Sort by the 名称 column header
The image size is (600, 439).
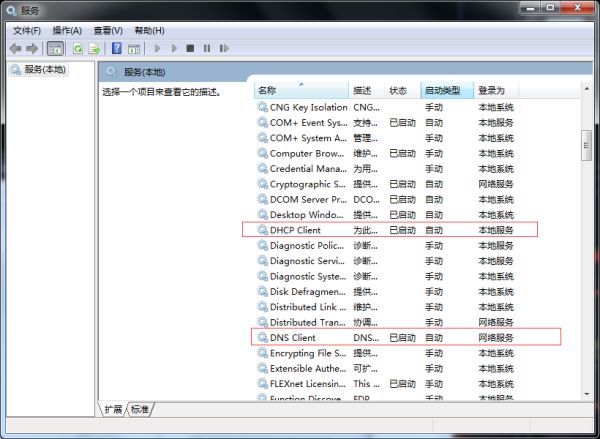[x=300, y=90]
